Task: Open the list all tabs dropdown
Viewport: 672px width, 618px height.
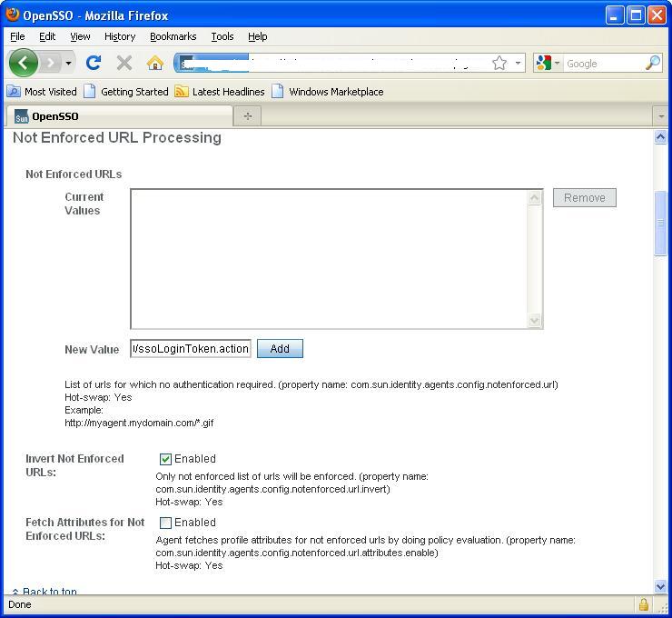Action: point(661,116)
